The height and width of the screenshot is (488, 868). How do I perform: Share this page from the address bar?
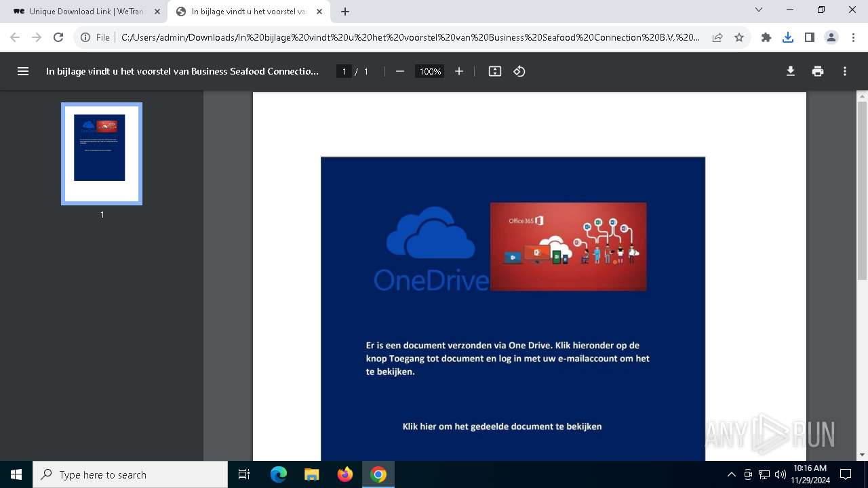point(717,38)
